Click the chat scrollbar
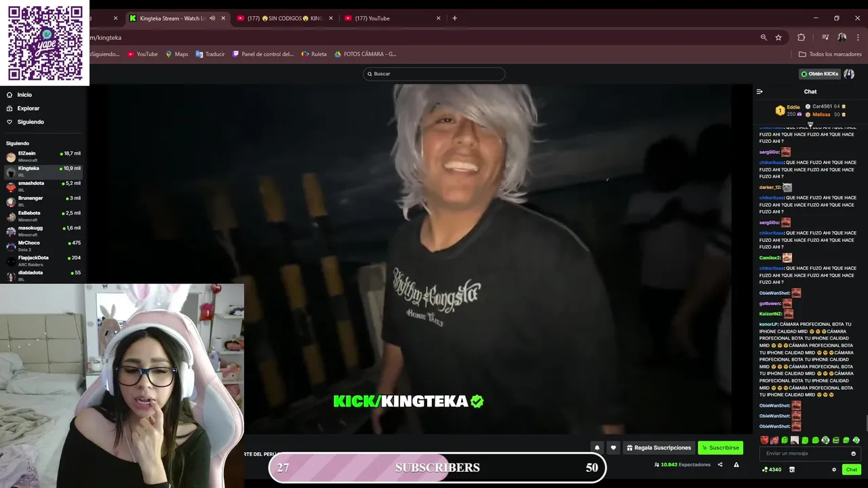The image size is (868, 488). coord(866,424)
